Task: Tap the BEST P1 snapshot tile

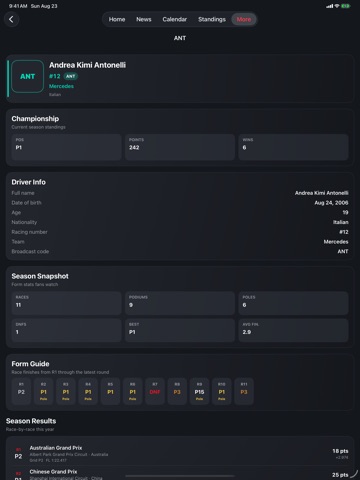Action: click(180, 330)
